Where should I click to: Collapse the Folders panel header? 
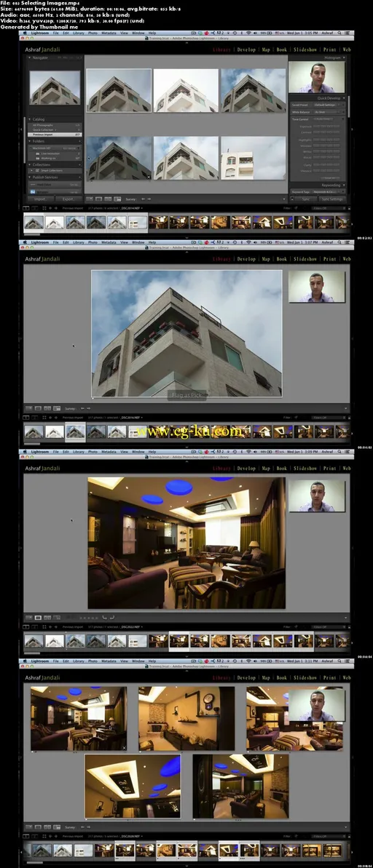[x=55, y=141]
